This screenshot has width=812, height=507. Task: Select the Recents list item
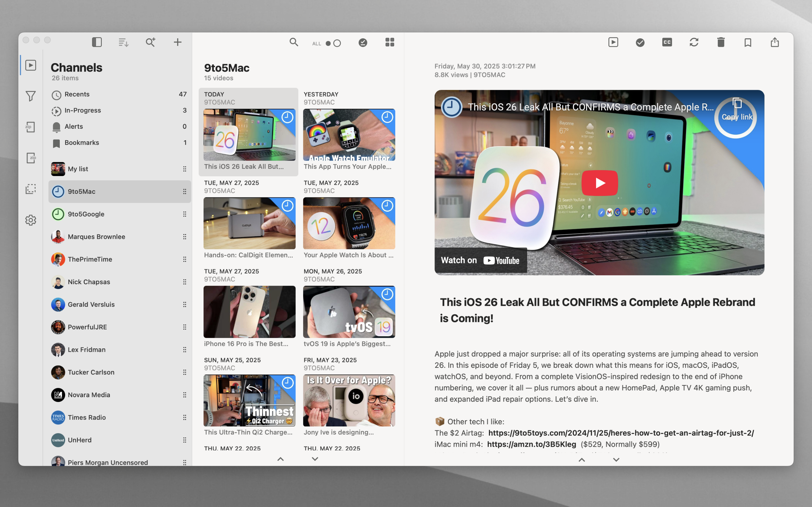coord(77,94)
